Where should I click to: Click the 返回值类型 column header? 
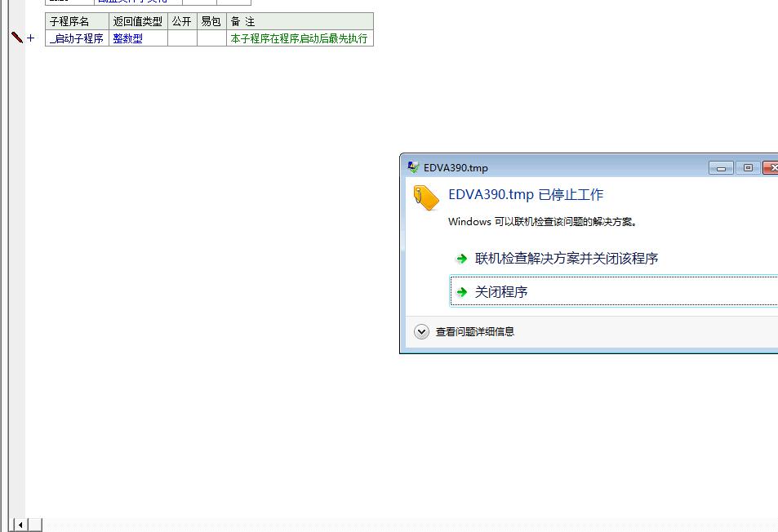point(138,21)
